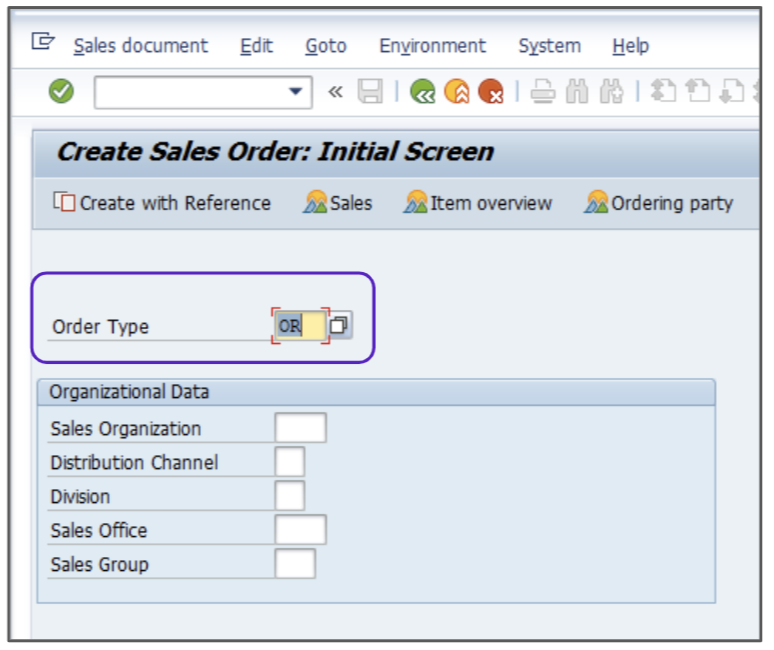Click the green Back arrow icon
774x650 pixels.
(423, 93)
